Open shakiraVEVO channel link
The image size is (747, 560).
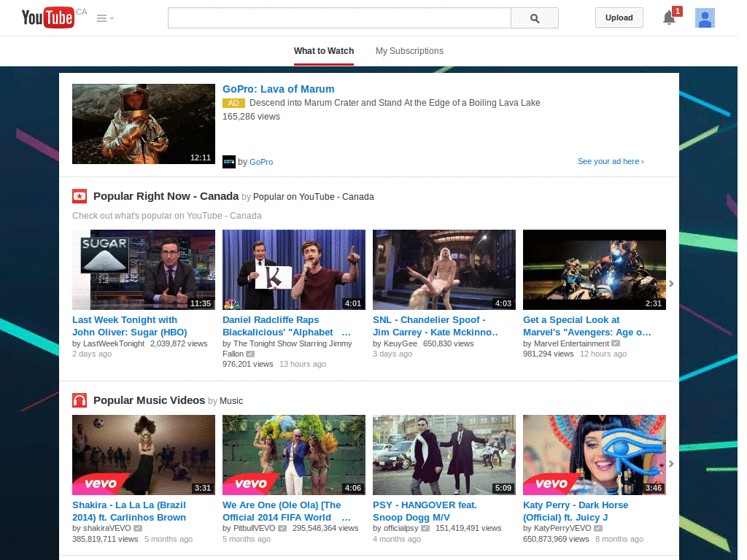pos(107,528)
